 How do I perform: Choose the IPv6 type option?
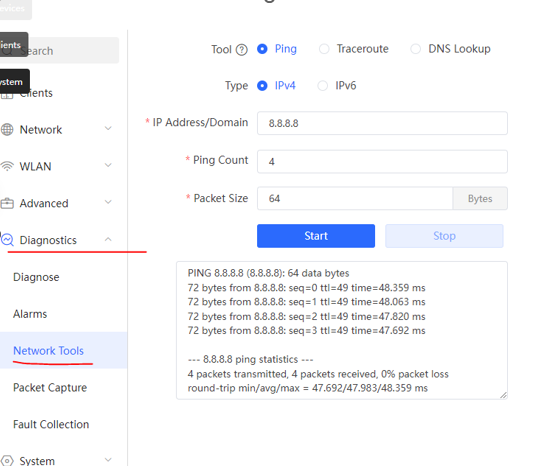tap(337, 85)
